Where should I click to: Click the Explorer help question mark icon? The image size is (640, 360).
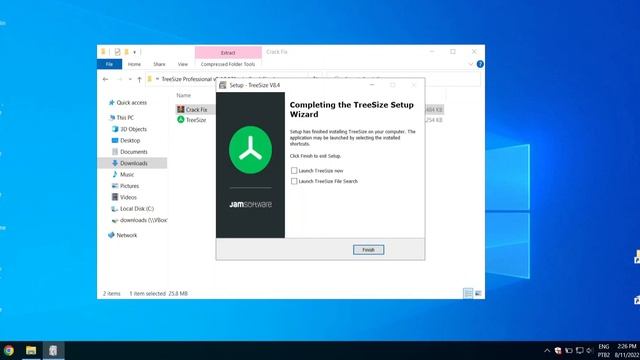(x=480, y=64)
